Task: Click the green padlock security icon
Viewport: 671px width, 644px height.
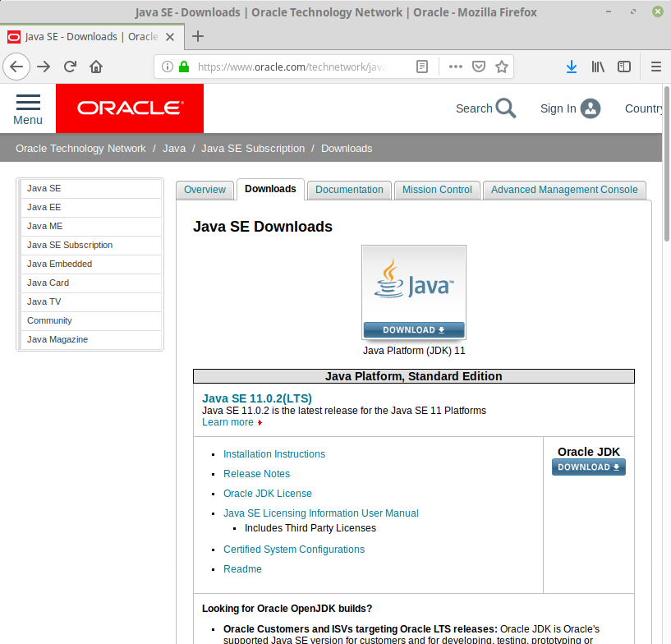Action: coord(184,67)
